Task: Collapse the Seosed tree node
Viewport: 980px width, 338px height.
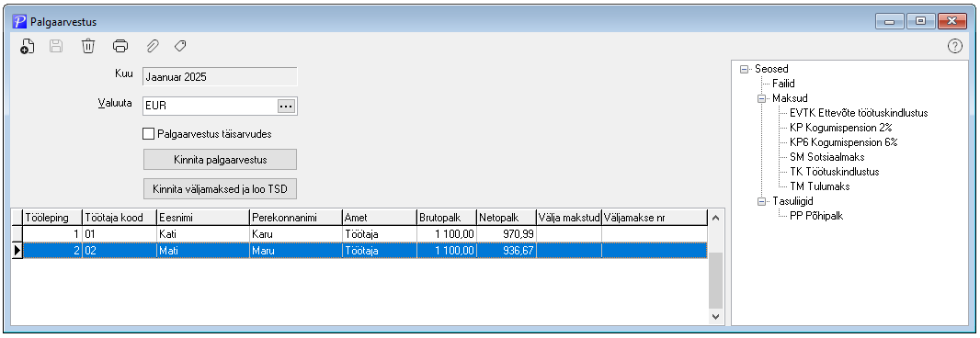Action: 744,70
